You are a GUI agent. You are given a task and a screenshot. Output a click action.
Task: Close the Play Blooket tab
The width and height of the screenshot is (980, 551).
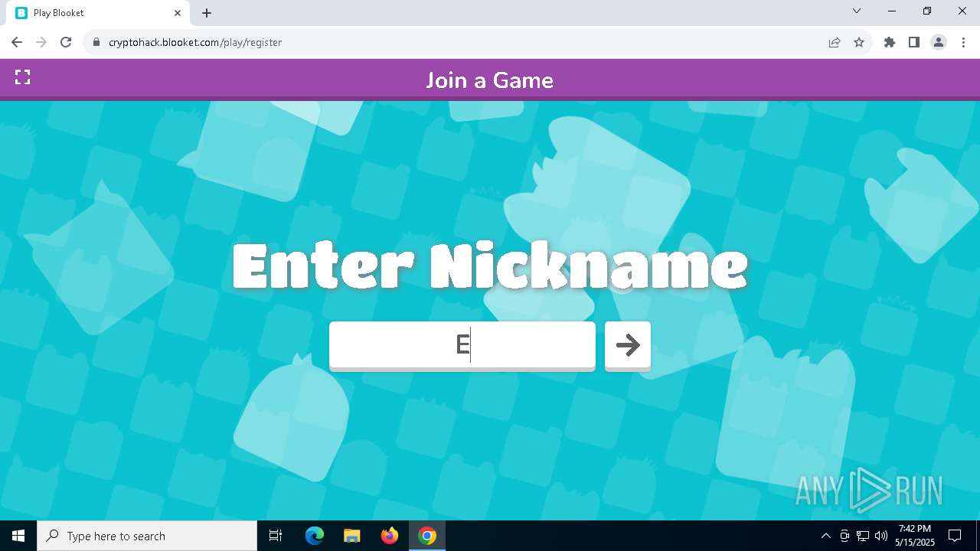(x=178, y=13)
